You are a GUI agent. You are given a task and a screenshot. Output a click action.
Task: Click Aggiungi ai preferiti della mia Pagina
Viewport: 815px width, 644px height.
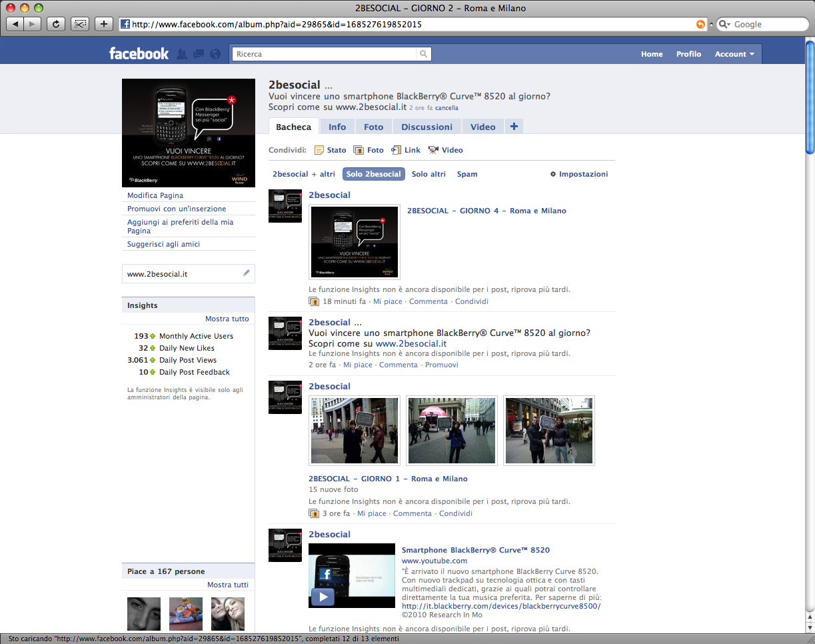181,226
